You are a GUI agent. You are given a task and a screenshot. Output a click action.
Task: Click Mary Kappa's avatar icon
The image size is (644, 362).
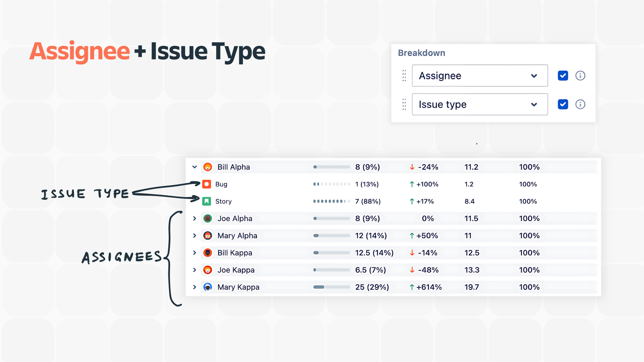click(208, 287)
